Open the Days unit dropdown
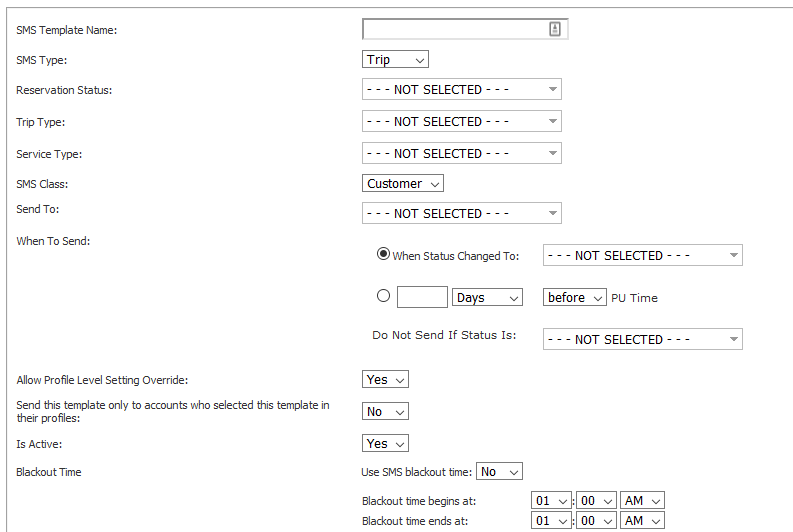The image size is (793, 532). [x=487, y=298]
